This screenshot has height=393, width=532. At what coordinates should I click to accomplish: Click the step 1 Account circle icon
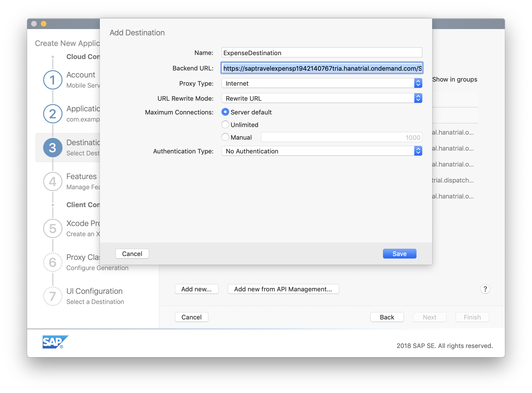pyautogui.click(x=53, y=80)
